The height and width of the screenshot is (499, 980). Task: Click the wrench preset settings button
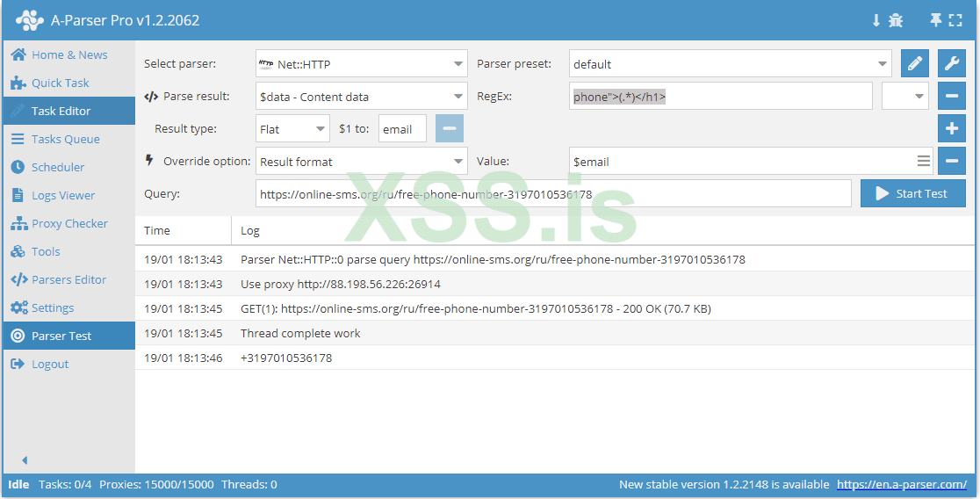(x=952, y=64)
